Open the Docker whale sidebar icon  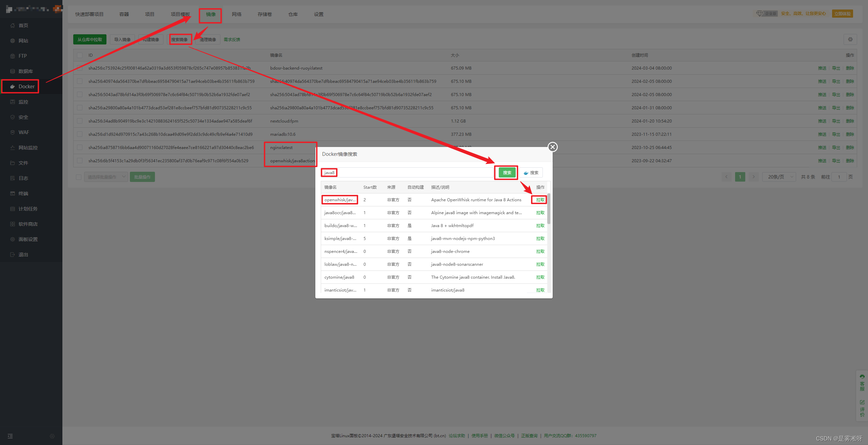13,87
